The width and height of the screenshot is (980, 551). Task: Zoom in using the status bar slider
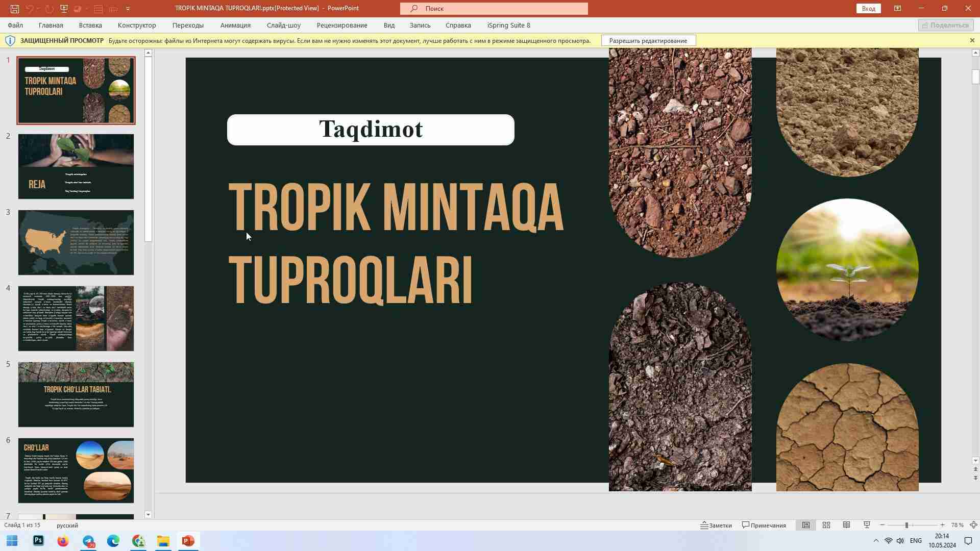click(x=942, y=525)
